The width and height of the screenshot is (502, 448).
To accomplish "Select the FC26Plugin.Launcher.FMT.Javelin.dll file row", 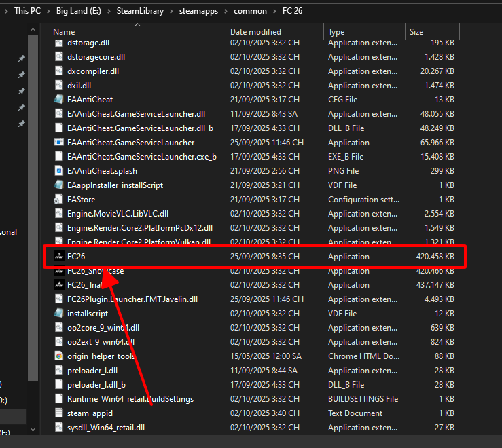I will pos(132,299).
